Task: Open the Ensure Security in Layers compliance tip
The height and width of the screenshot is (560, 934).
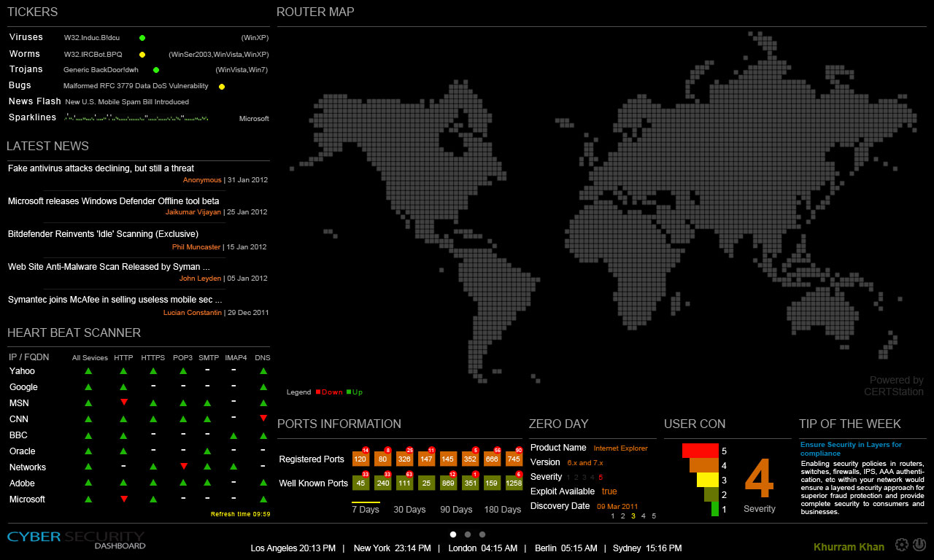Action: [x=851, y=448]
